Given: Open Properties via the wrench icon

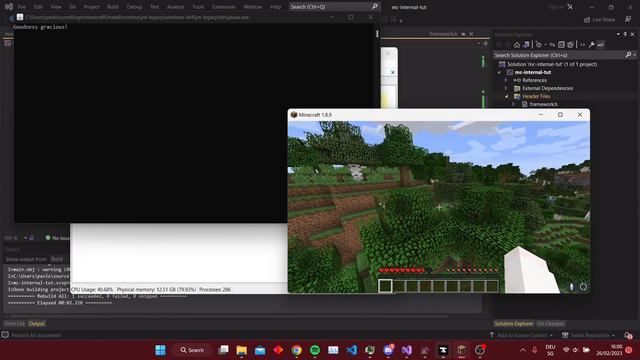Looking at the screenshot, I should click(x=591, y=45).
